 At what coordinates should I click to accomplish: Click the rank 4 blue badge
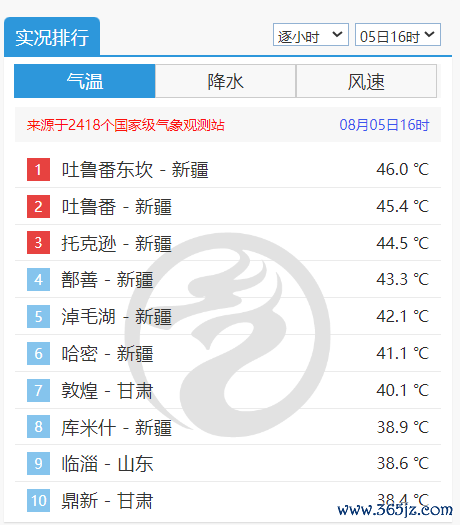(x=39, y=280)
